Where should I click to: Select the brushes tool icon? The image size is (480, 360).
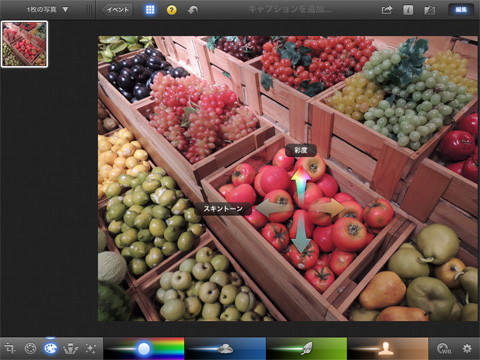point(71,349)
